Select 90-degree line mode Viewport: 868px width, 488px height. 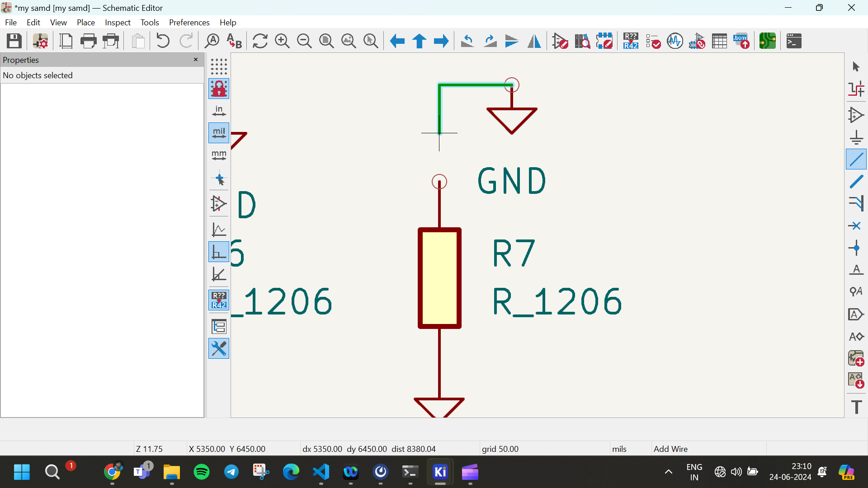pos(219,252)
